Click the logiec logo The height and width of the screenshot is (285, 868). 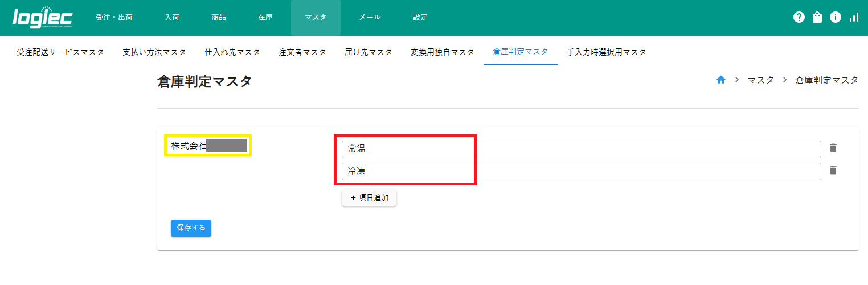click(42, 18)
